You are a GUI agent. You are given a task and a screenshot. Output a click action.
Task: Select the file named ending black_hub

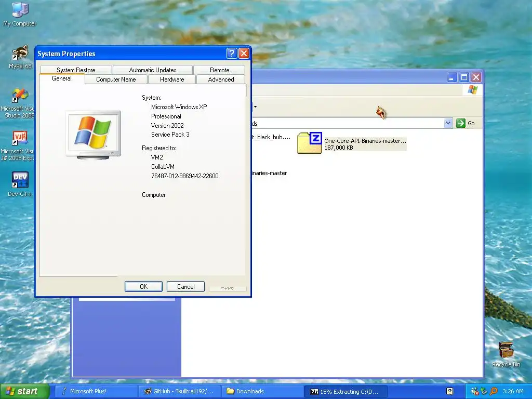pos(271,137)
